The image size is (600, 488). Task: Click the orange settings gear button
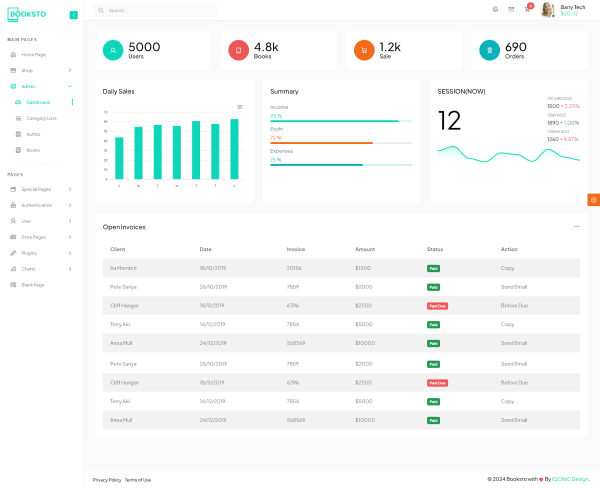(593, 200)
